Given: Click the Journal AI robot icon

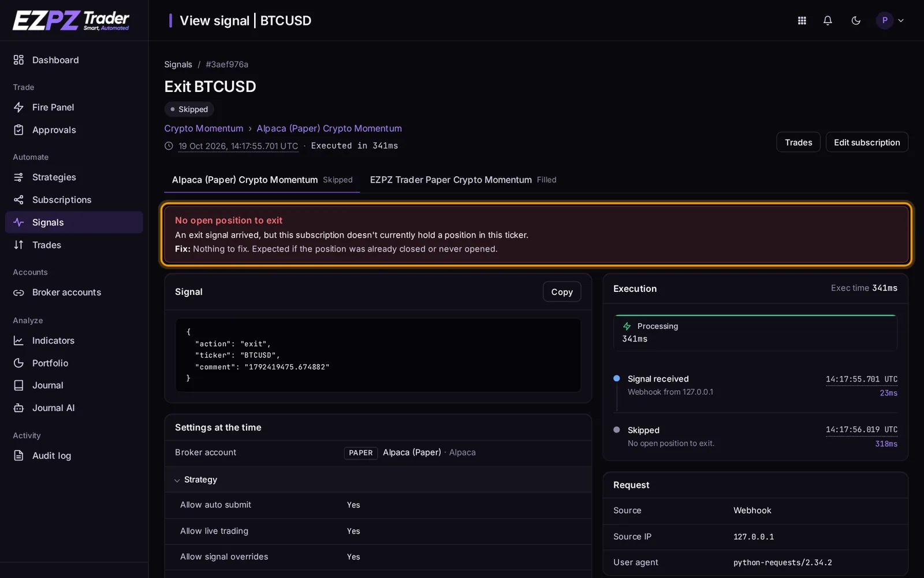Looking at the screenshot, I should pos(18,408).
